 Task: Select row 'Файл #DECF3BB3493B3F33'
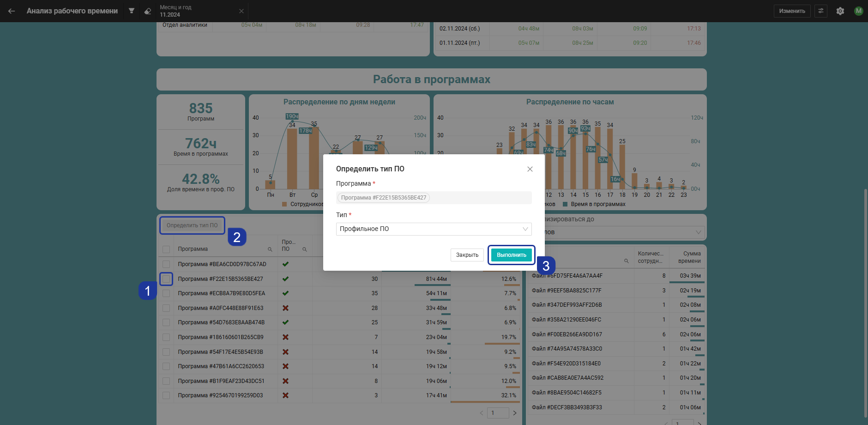(616, 407)
